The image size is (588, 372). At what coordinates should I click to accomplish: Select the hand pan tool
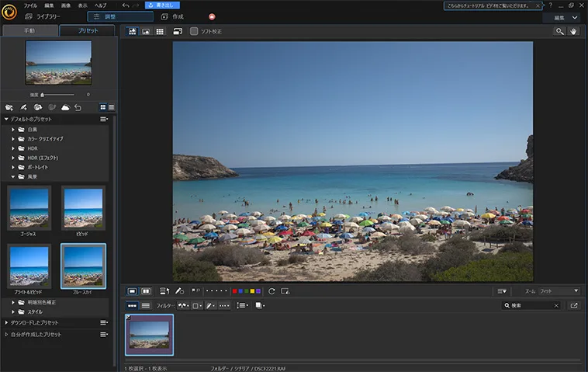[x=573, y=31]
